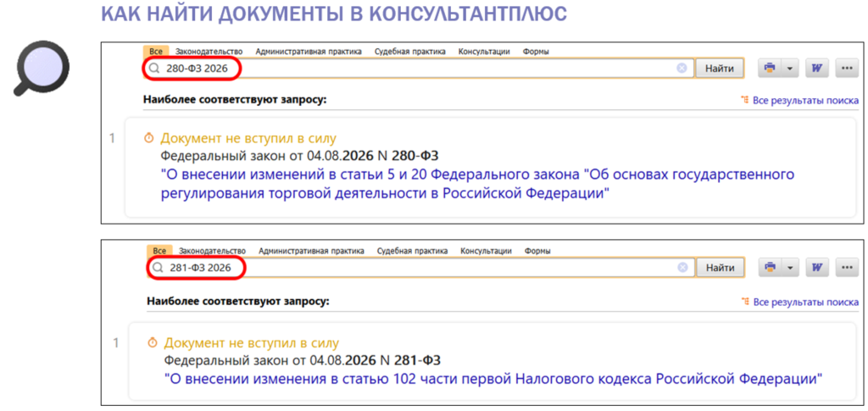Open the print dropdown arrow in the 281-ФЗ panel
This screenshot has width=868, height=411.
pyautogui.click(x=789, y=268)
